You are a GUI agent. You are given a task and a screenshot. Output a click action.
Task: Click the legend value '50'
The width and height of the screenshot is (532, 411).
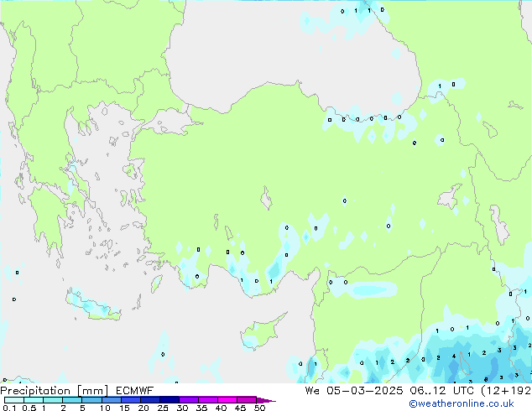click(259, 408)
